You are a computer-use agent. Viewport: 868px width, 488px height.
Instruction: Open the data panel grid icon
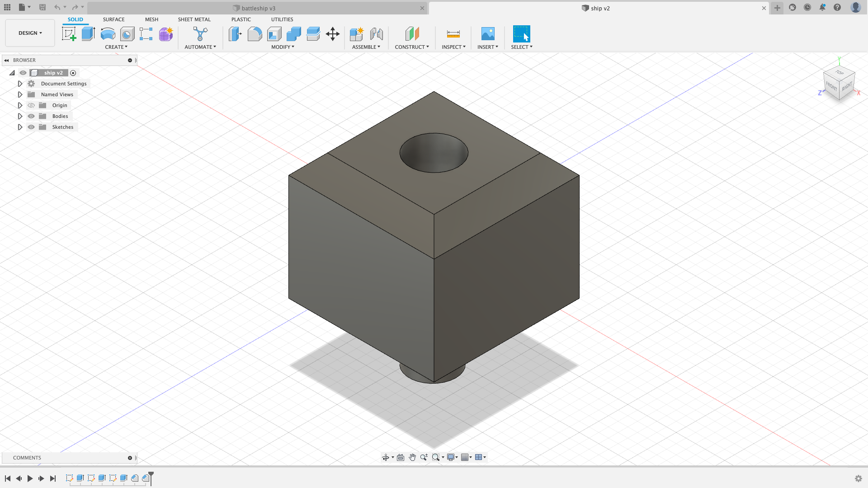coord(7,7)
